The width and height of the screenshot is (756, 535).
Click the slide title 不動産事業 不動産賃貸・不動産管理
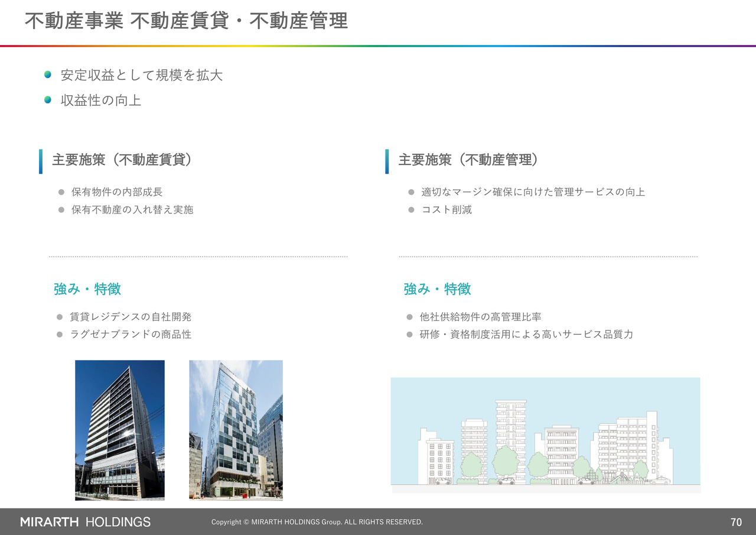click(186, 21)
